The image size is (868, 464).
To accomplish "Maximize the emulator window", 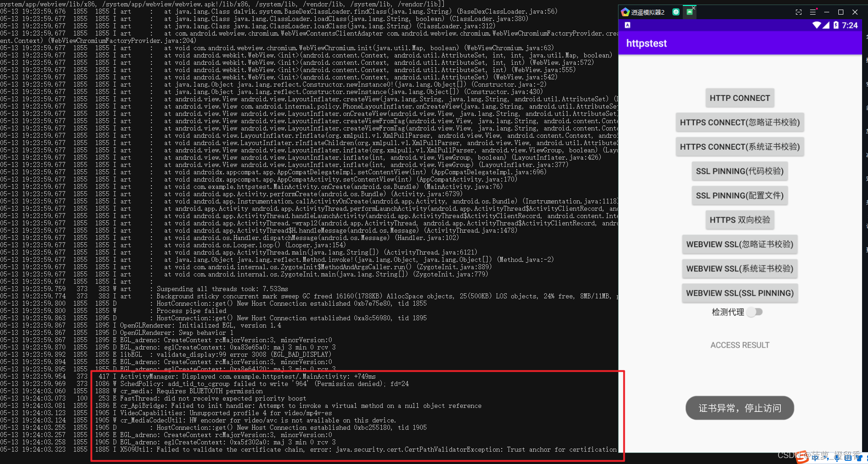I will (841, 12).
